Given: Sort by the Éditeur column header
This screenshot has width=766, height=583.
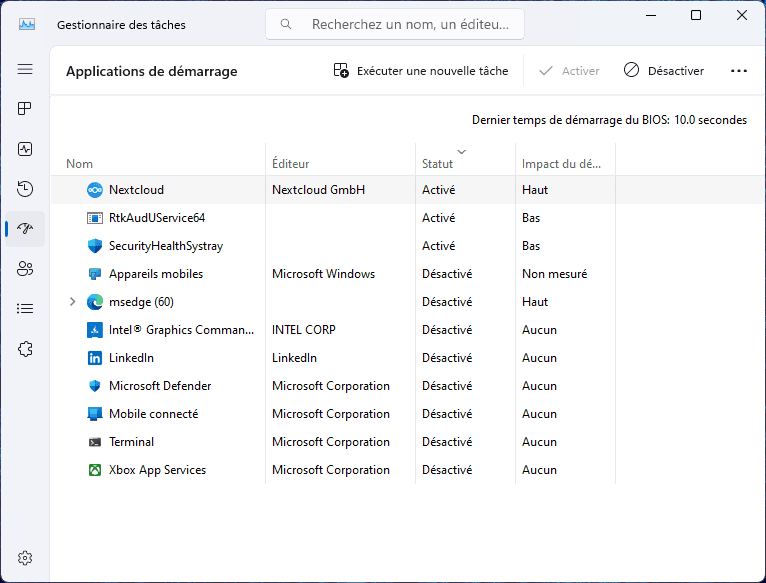Looking at the screenshot, I should click(291, 164).
